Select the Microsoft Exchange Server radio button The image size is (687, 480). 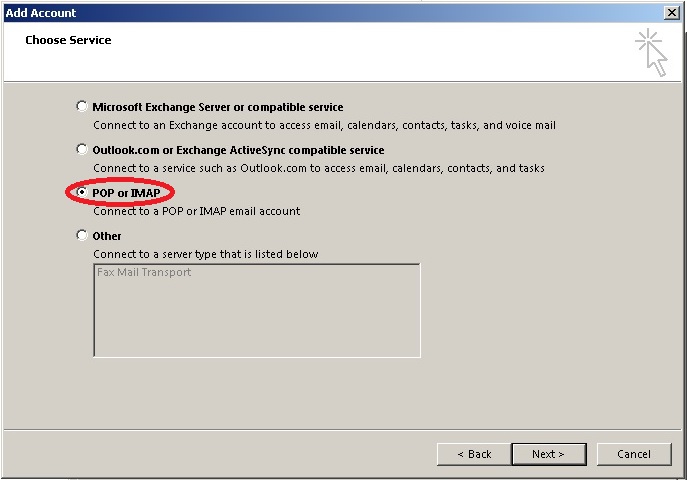(x=81, y=106)
